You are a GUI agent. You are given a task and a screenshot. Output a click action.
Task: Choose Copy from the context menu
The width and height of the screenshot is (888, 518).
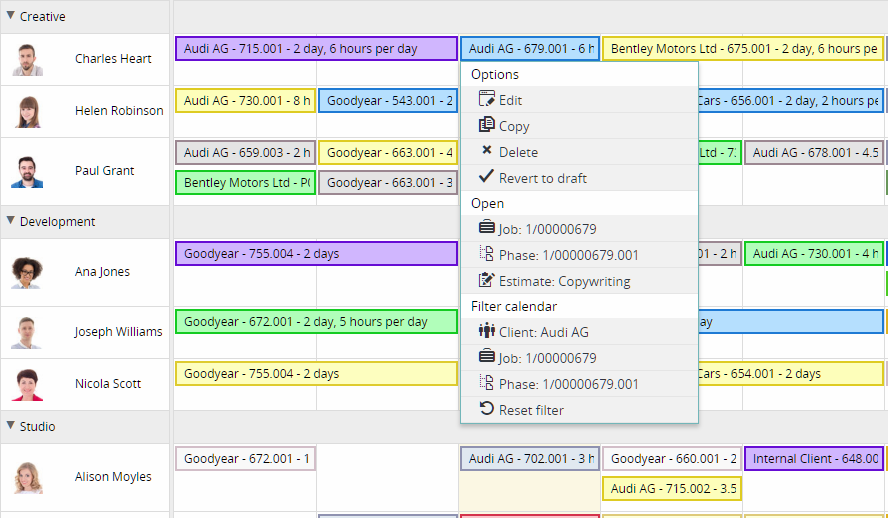point(579,126)
